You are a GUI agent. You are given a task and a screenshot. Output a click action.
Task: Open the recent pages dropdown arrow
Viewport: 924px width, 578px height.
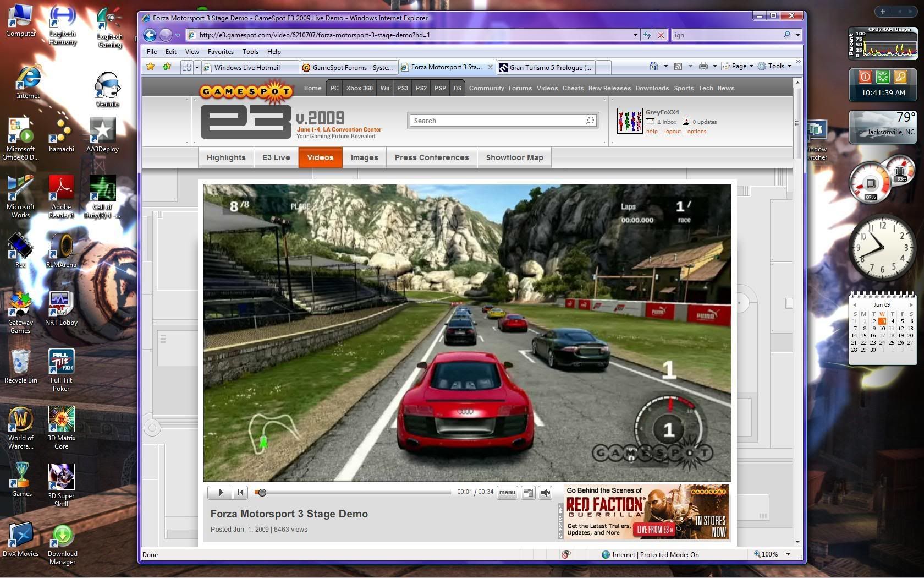178,35
